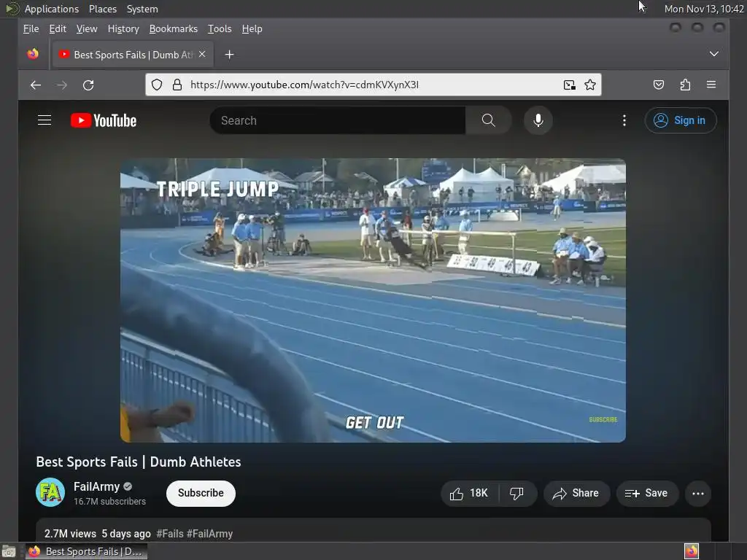Click the browser forward arrow

coord(62,85)
